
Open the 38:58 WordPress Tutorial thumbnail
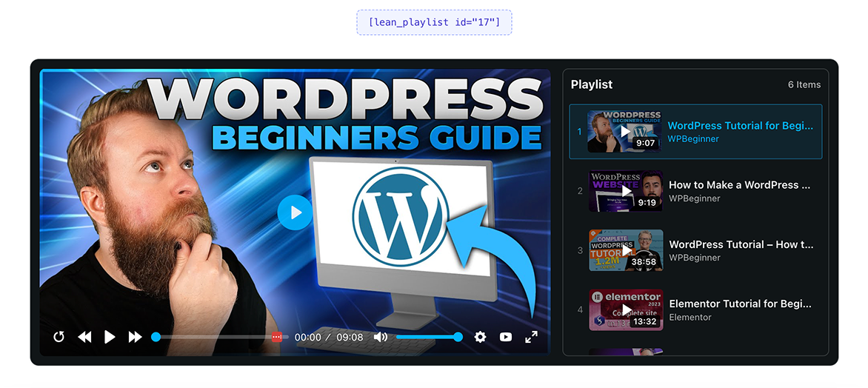click(x=626, y=250)
